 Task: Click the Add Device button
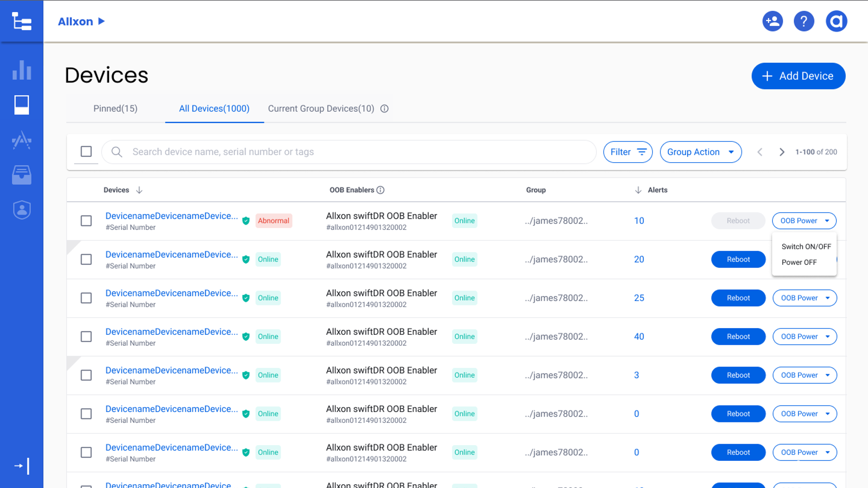click(798, 76)
